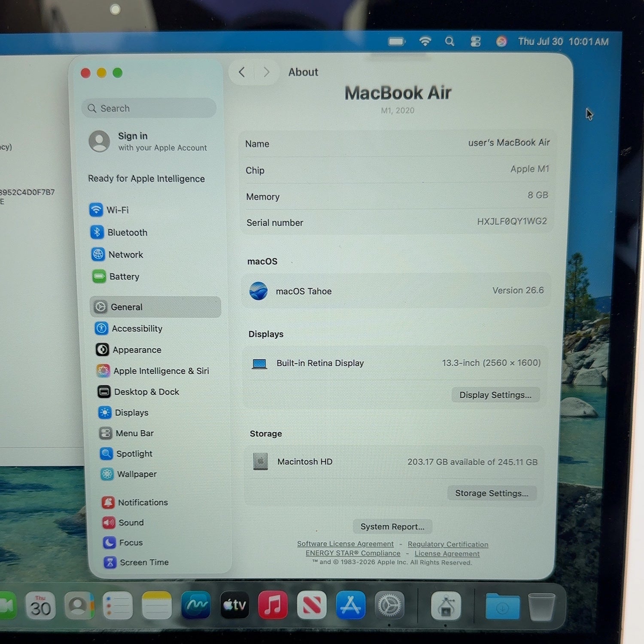Select Network in the settings sidebar

tap(117, 255)
